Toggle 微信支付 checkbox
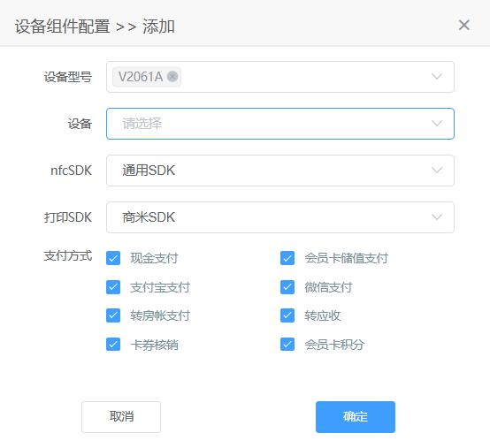This screenshot has width=490, height=448. coord(287,287)
